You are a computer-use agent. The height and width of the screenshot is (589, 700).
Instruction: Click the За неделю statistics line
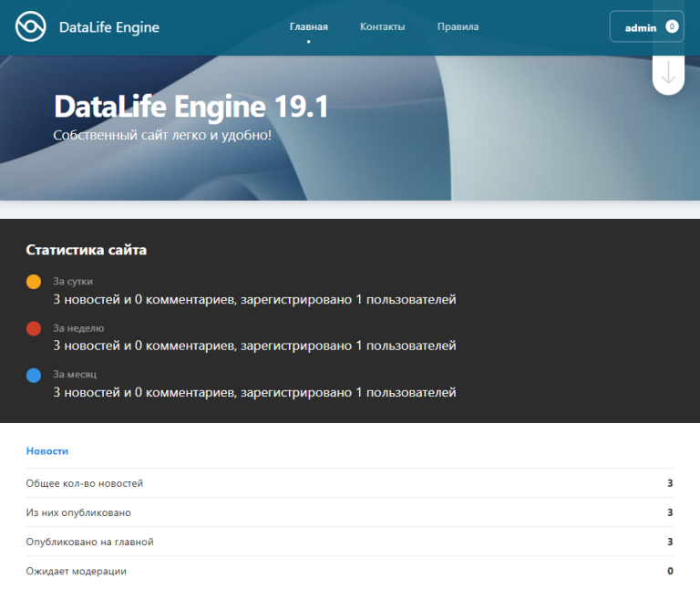pyautogui.click(x=254, y=346)
